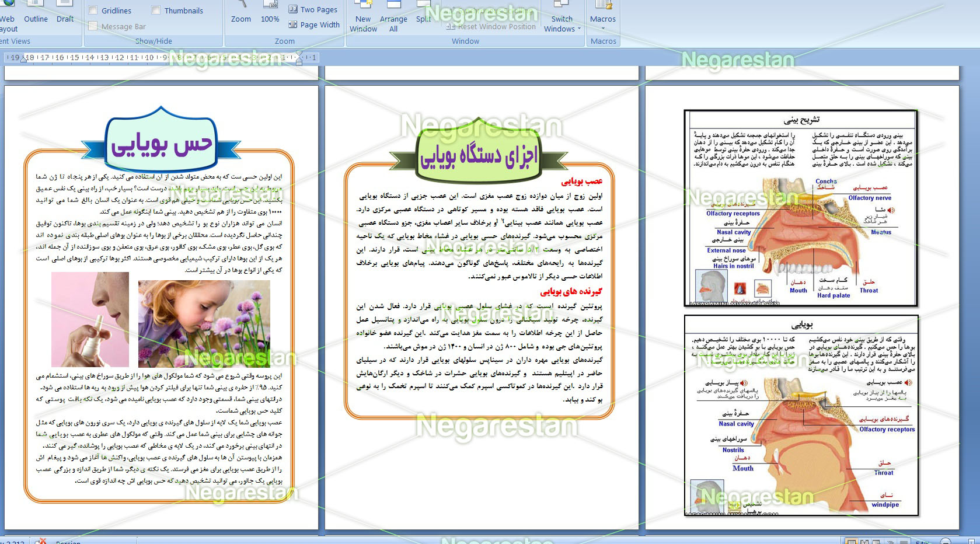The height and width of the screenshot is (544, 980).
Task: Click the 'windpipe' label in lower diagram
Action: click(x=885, y=505)
